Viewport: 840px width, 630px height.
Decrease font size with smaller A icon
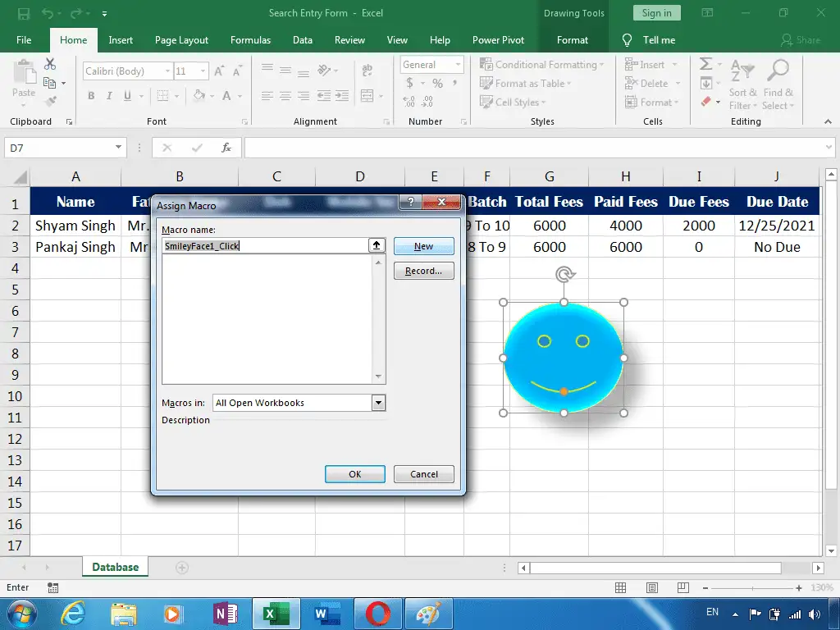pos(237,71)
